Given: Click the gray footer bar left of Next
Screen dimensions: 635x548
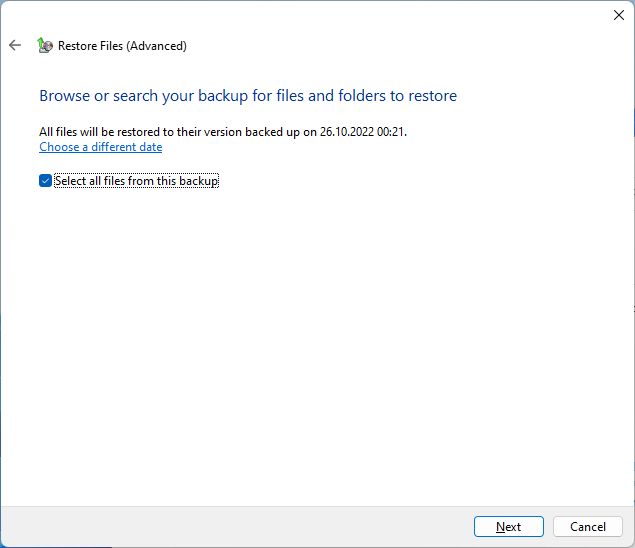Looking at the screenshot, I should coord(235,527).
